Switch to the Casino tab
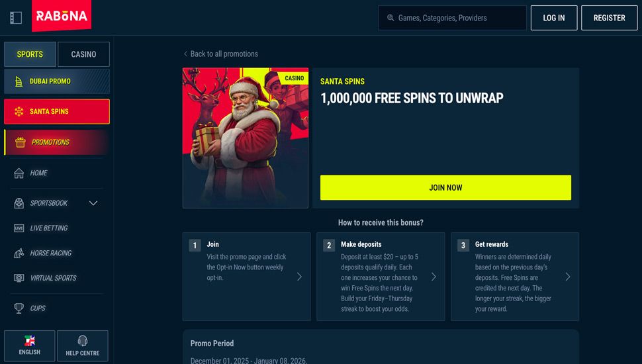The width and height of the screenshot is (642, 364). [83, 54]
